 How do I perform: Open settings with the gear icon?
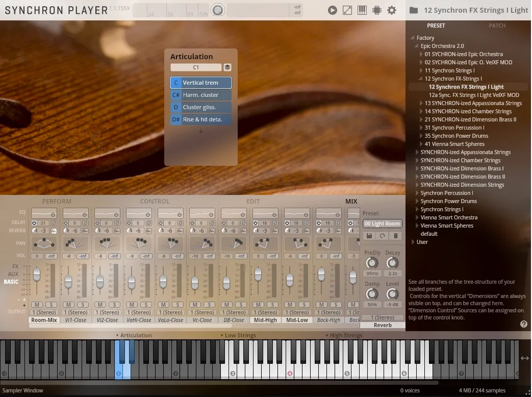click(x=392, y=10)
